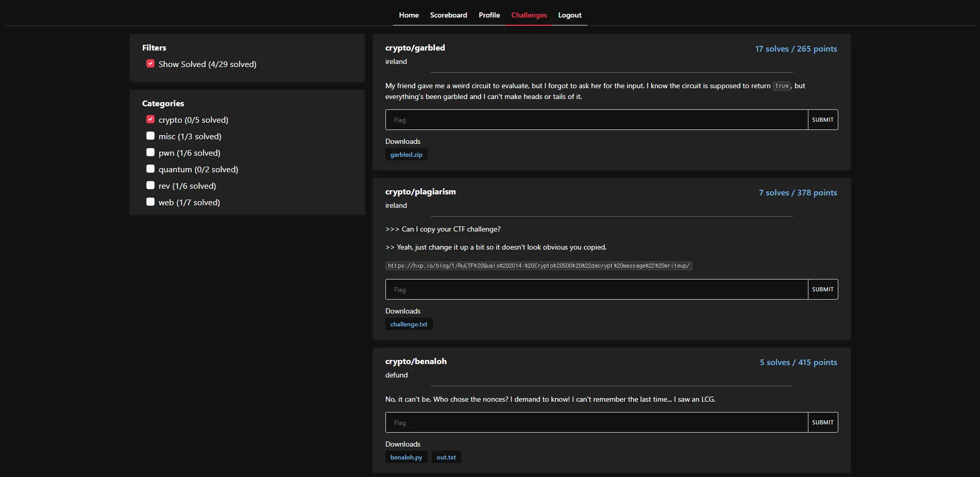The height and width of the screenshot is (477, 980).
Task: Enable the web category filter
Action: [150, 202]
